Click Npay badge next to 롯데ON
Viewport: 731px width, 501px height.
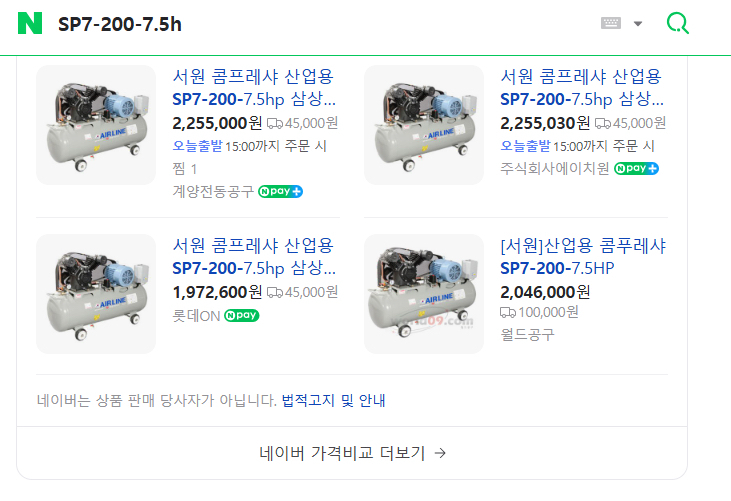coord(240,315)
